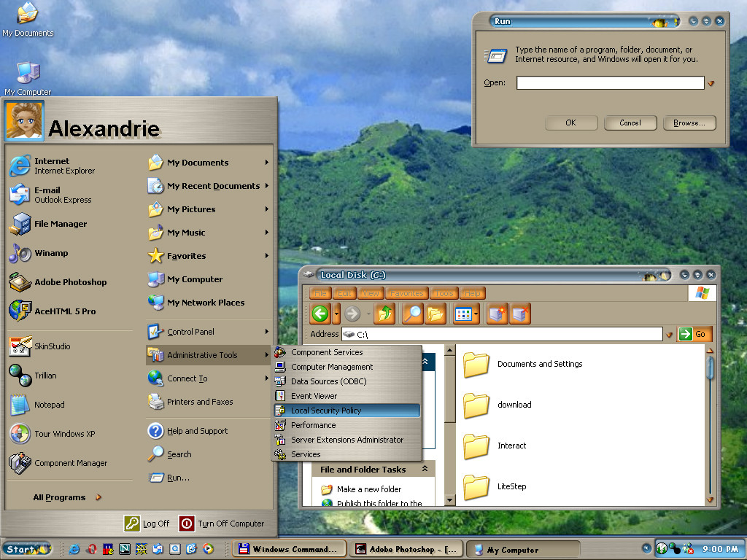Open the Back button history dropdown arrow

click(x=336, y=314)
